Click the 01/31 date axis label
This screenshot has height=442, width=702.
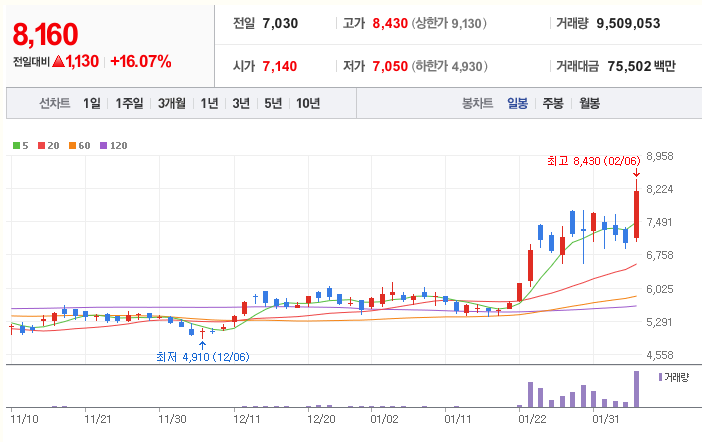606,419
